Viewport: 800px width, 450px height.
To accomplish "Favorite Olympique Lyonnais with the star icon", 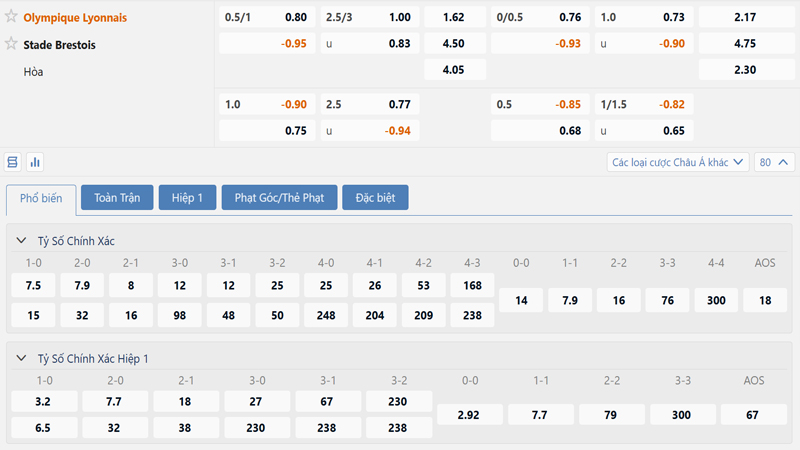I will point(12,17).
